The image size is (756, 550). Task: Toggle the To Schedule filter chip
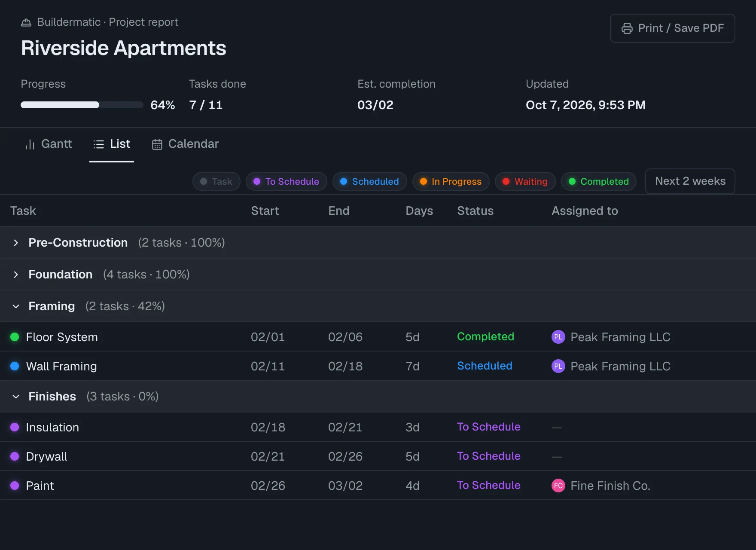tap(286, 181)
